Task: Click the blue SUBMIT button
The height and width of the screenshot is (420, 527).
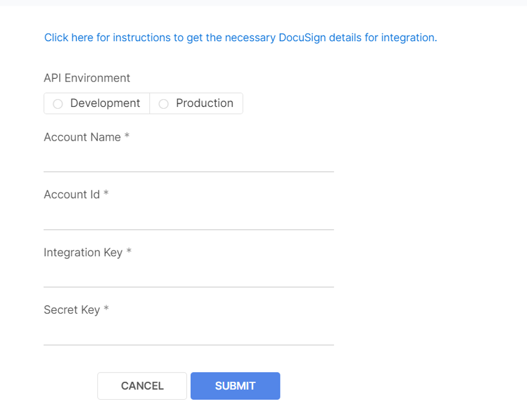Action: pyautogui.click(x=235, y=386)
